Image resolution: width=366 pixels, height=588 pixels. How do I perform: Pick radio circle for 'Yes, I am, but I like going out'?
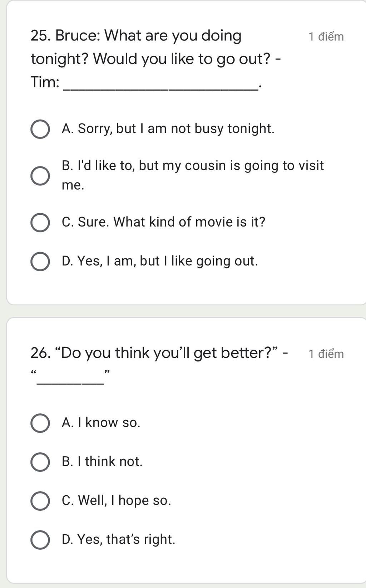click(x=40, y=262)
